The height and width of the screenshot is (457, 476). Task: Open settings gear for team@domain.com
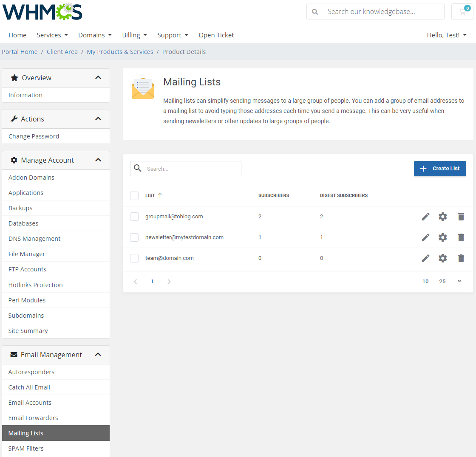[x=442, y=258]
